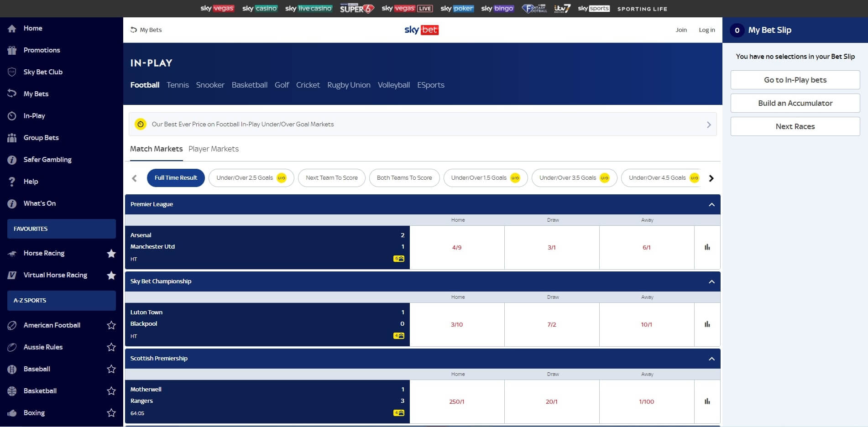The image size is (868, 427).
Task: Click the Baseball icon in A-Z Sports
Action: point(12,369)
